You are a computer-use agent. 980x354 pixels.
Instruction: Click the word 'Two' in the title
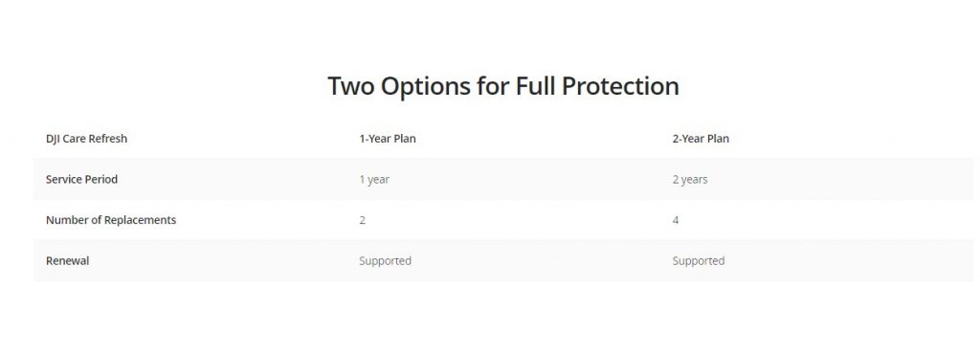pyautogui.click(x=350, y=86)
